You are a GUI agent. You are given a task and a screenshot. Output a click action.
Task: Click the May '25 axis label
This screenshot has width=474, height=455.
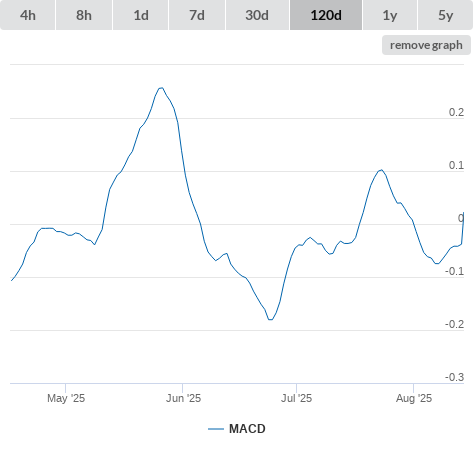tap(66, 398)
